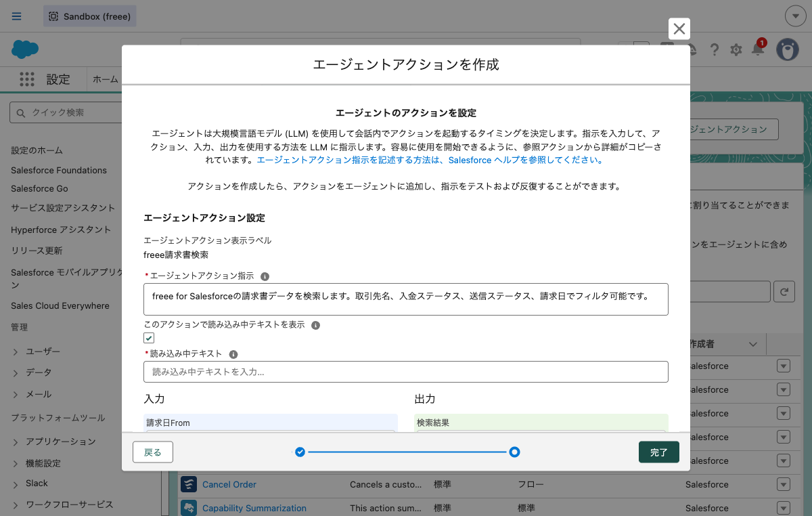Viewport: 812px width, 516px height.
Task: Open the App Launcher waffle grid icon
Action: [26, 79]
